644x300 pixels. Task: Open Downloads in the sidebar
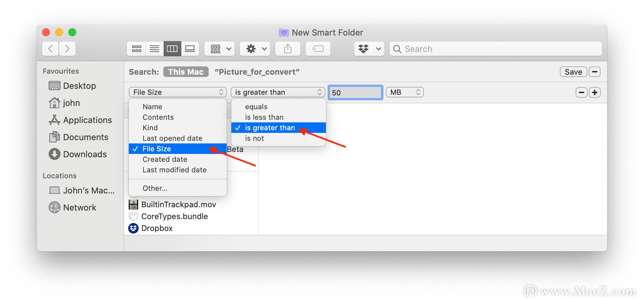pyautogui.click(x=85, y=154)
